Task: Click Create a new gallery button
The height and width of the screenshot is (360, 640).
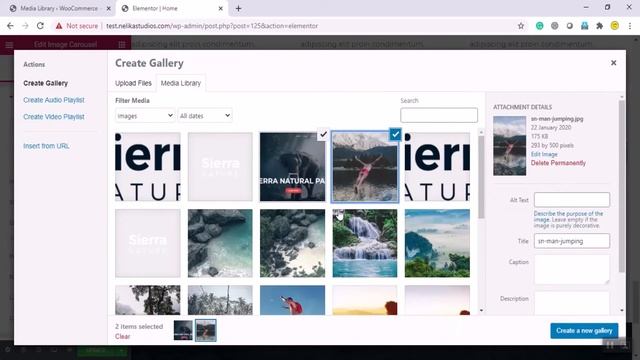Action: point(584,331)
